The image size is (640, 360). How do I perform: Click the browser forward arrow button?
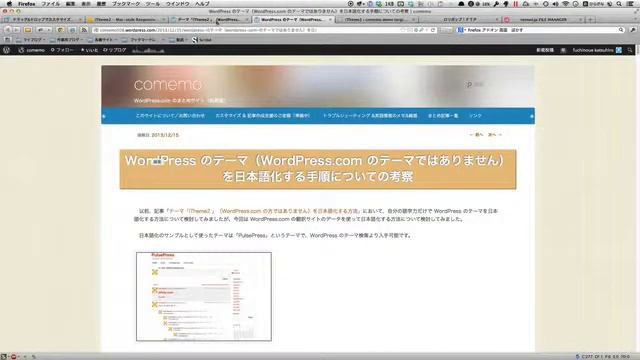(17, 30)
